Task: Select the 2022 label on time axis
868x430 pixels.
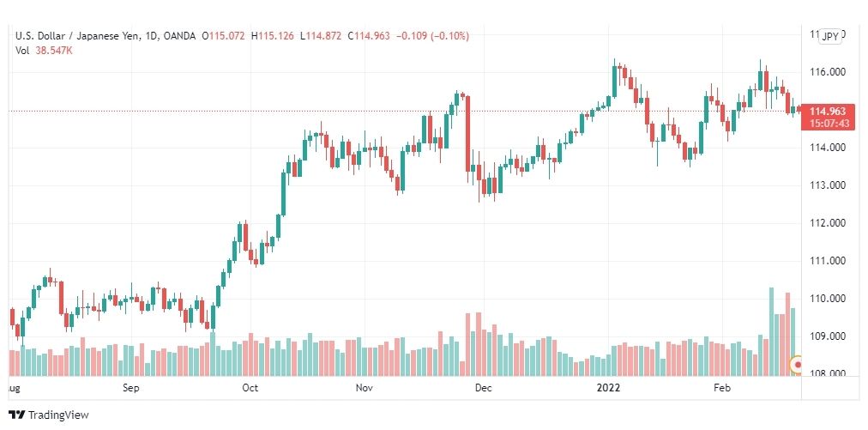Action: pos(607,388)
